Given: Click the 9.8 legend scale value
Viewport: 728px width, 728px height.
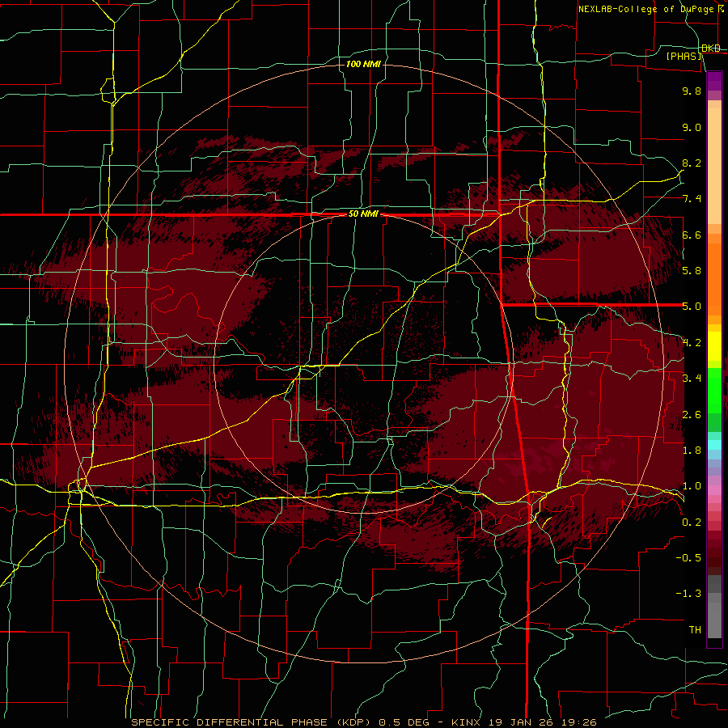Looking at the screenshot, I should click(692, 91).
